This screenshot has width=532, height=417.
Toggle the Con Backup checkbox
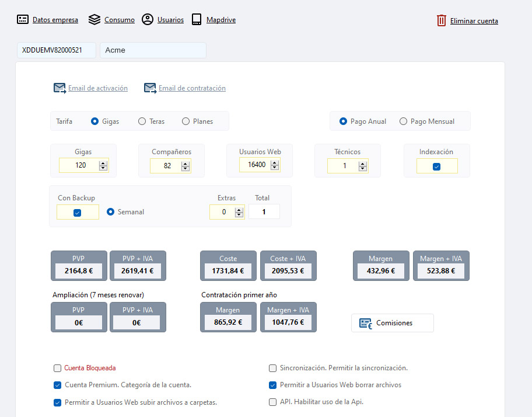coord(78,213)
